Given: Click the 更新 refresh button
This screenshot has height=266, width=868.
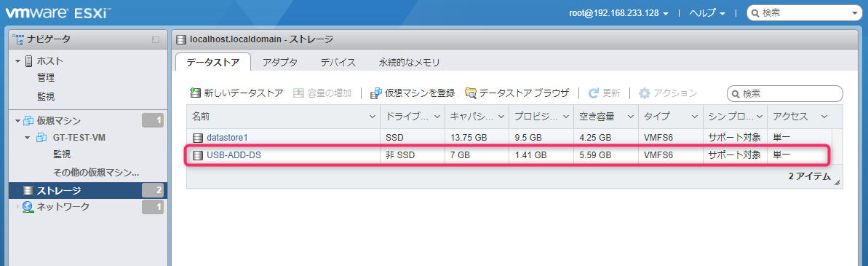Looking at the screenshot, I should [x=604, y=93].
